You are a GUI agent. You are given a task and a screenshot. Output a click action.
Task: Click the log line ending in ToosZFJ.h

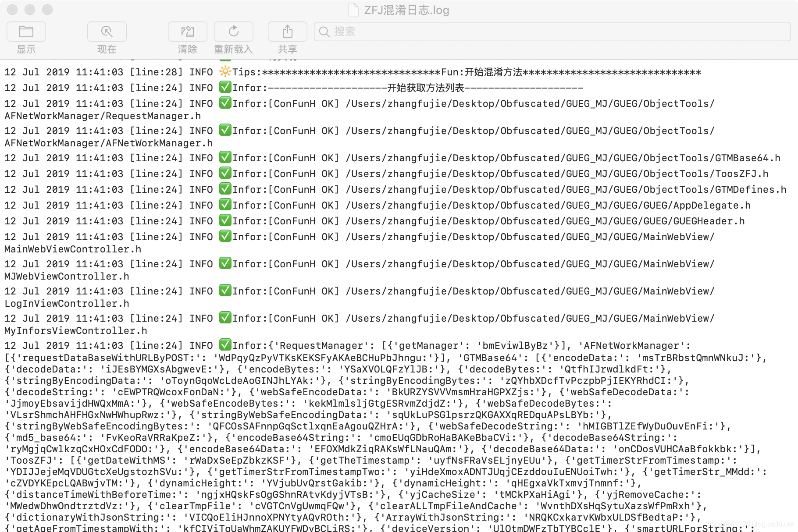click(x=386, y=174)
